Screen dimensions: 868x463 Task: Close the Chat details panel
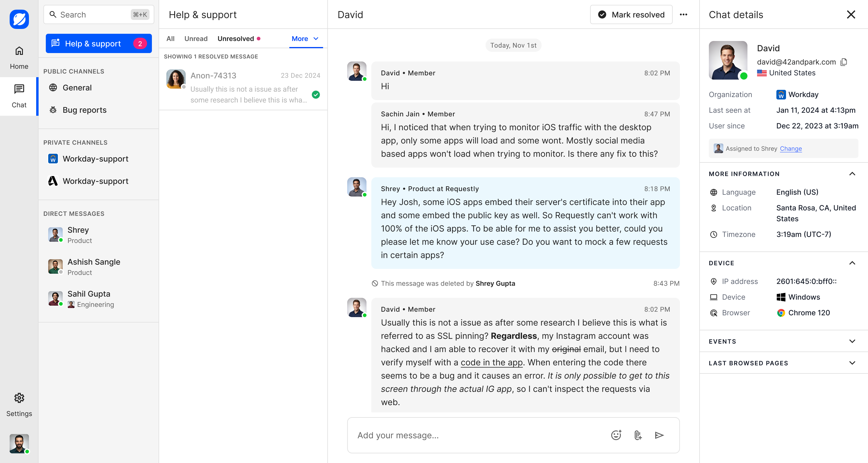[851, 14]
